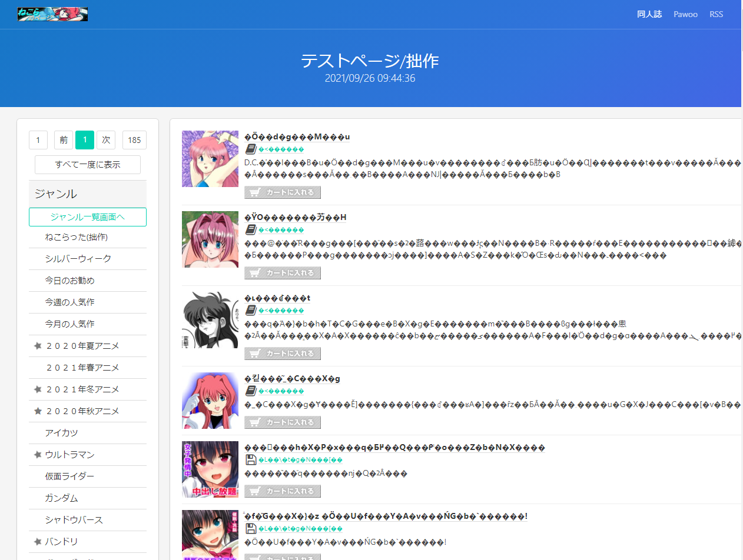Select ２０２１年冬アニメ genre
Screen dimensions: 743x560
(x=88, y=389)
